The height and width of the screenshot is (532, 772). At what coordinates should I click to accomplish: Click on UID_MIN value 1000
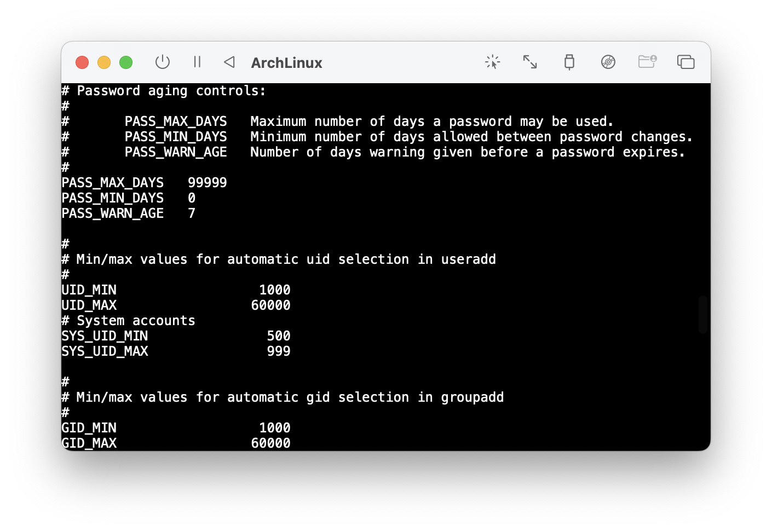coord(274,290)
